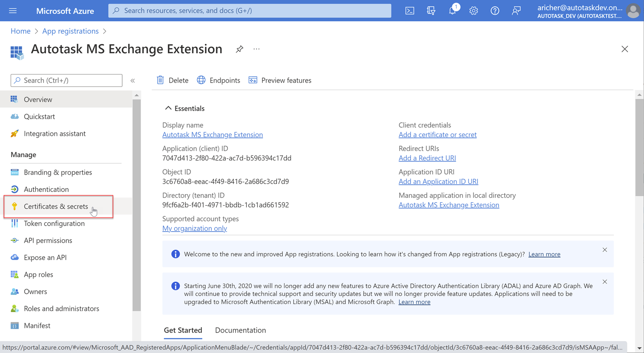The width and height of the screenshot is (644, 353).
Task: Close the app registration blade
Action: click(x=625, y=49)
